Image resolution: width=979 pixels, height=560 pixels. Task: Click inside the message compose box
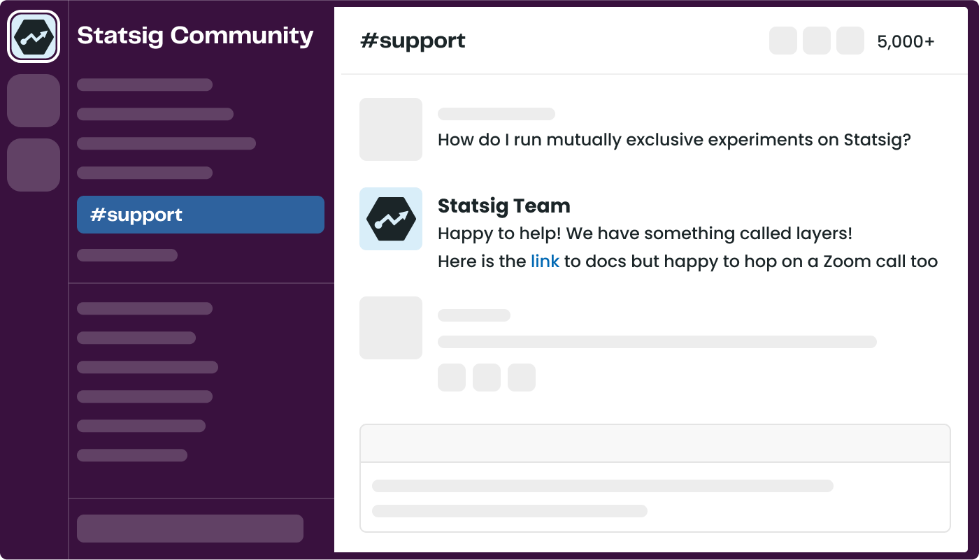click(x=655, y=496)
